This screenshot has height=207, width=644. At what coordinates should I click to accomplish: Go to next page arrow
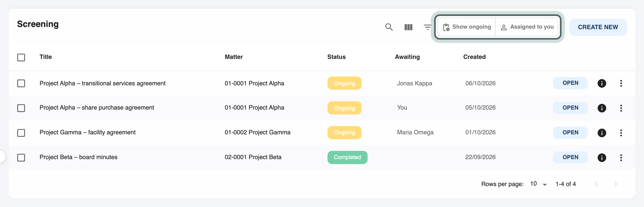(616, 184)
